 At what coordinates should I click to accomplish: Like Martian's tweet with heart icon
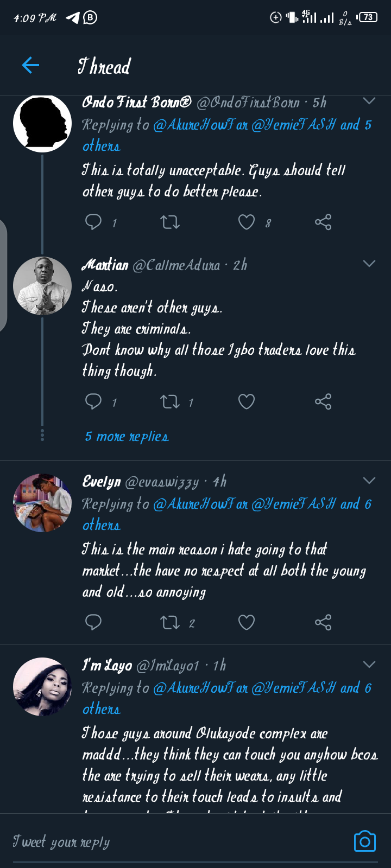pyautogui.click(x=247, y=401)
